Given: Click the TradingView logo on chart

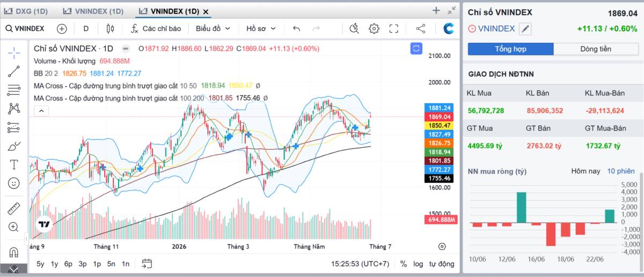Looking at the screenshot, I should click(44, 224).
